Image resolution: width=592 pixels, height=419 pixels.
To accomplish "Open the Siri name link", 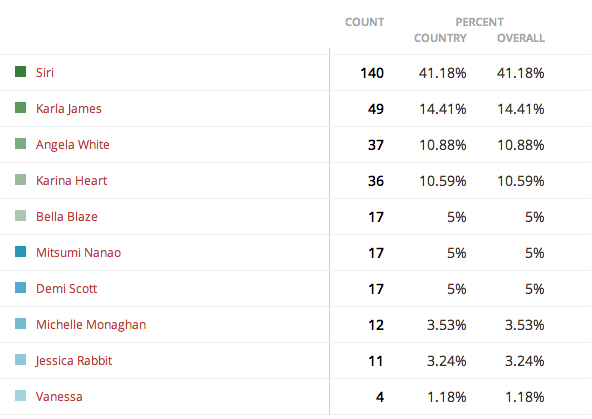I will pos(45,72).
